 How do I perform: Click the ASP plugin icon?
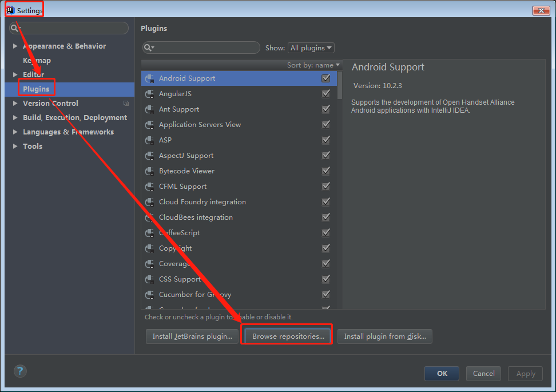click(x=149, y=140)
